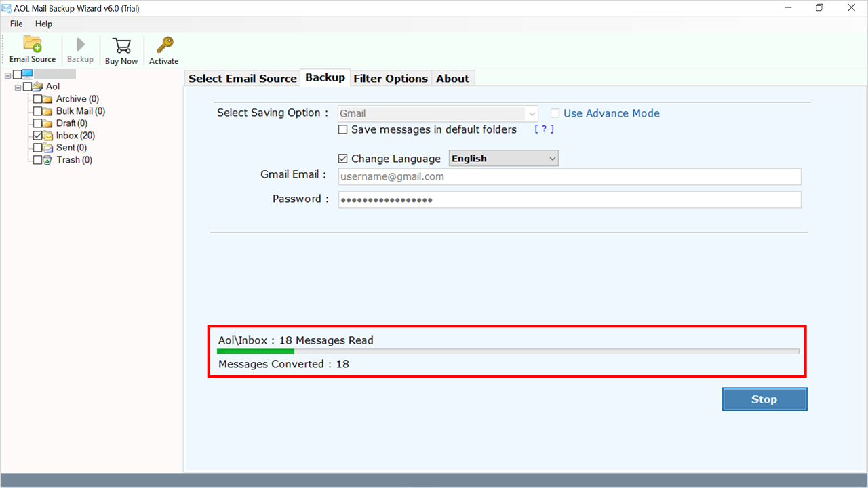This screenshot has height=488, width=868.
Task: Check the Bulk Mail folder checkbox
Action: click(x=37, y=111)
